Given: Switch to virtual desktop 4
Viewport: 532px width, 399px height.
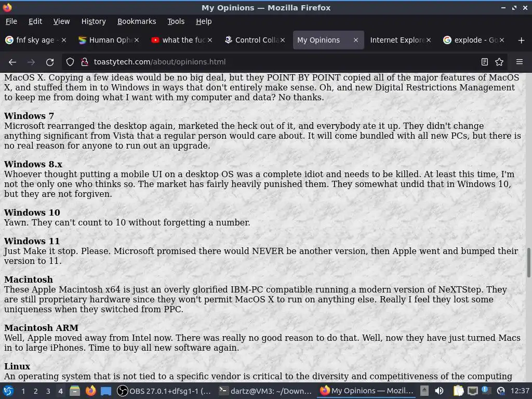Looking at the screenshot, I should [x=60, y=391].
